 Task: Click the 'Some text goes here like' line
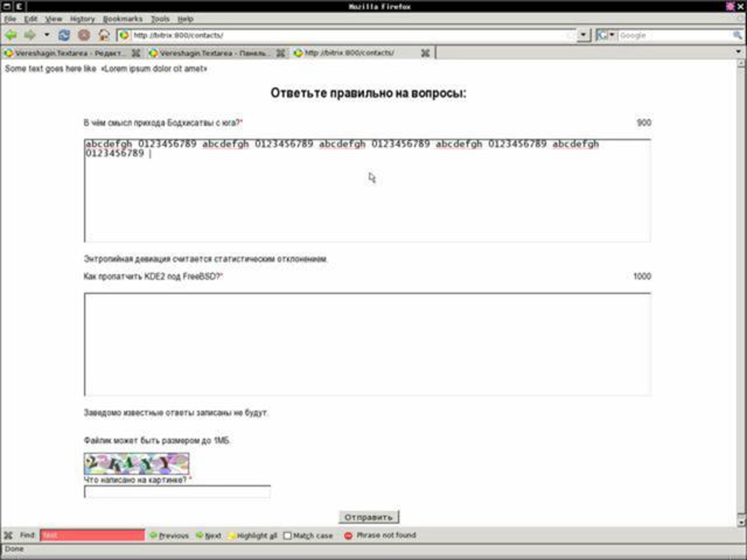[x=106, y=69]
